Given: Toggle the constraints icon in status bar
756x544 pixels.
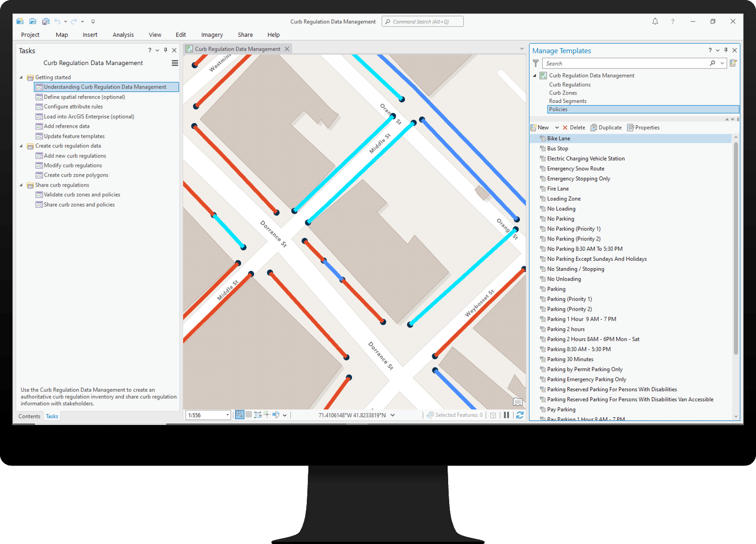Looking at the screenshot, I should tap(257, 415).
